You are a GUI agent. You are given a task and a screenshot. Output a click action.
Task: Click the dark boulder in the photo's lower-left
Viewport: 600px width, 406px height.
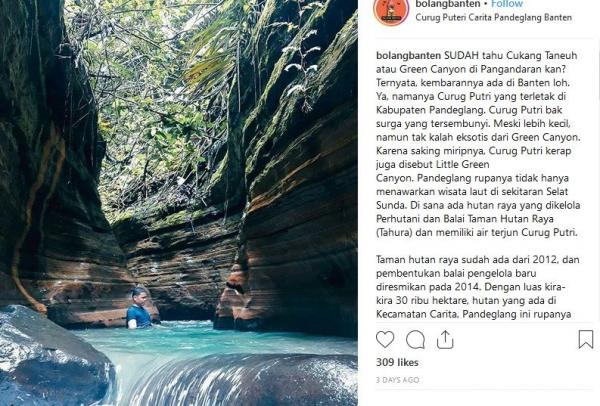click(x=50, y=355)
